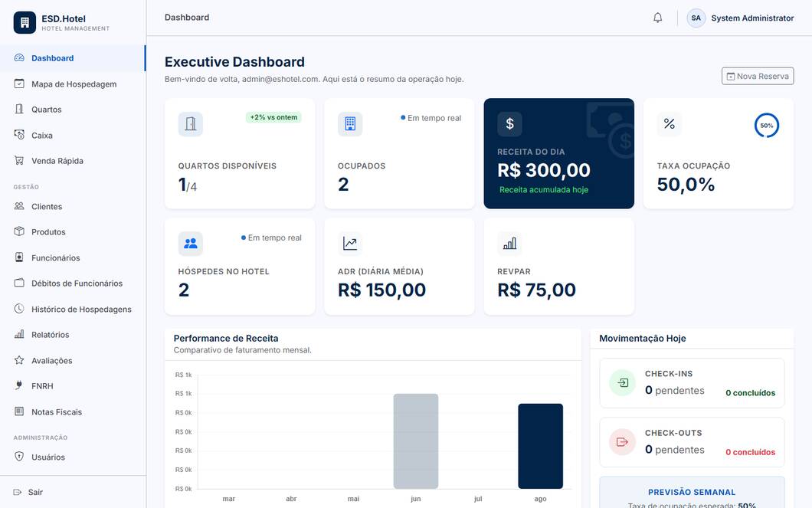Image resolution: width=812 pixels, height=508 pixels.
Task: Click the Receita acumulada hoje label
Action: [x=544, y=189]
